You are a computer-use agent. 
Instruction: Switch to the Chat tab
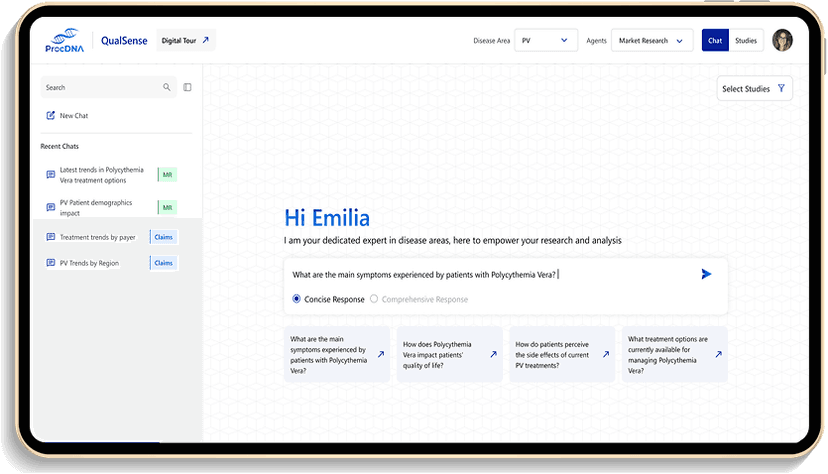715,40
